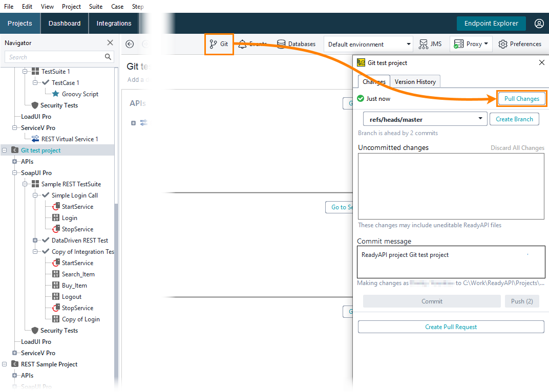Close the Git test project dialog
Screen dimensions: 549x392
coord(542,62)
